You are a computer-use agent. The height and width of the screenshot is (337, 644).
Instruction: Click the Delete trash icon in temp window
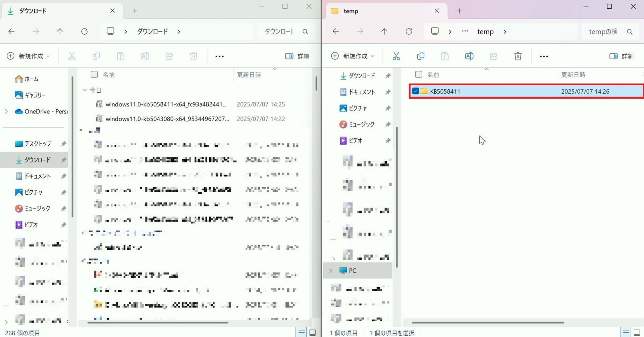click(x=518, y=56)
